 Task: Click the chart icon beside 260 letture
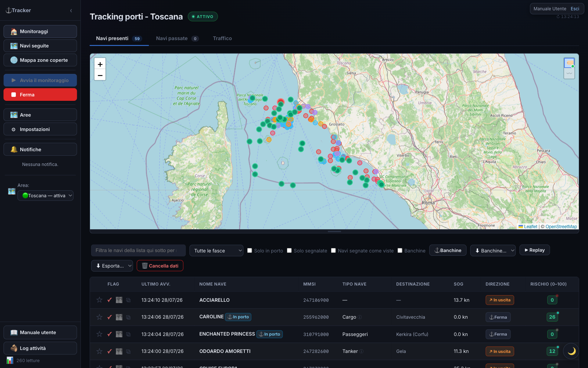10,360
